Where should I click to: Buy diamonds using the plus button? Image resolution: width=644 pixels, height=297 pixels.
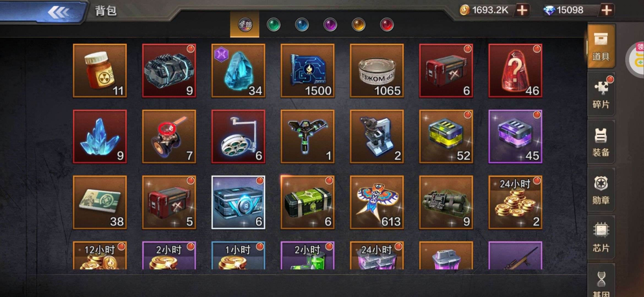coord(607,10)
